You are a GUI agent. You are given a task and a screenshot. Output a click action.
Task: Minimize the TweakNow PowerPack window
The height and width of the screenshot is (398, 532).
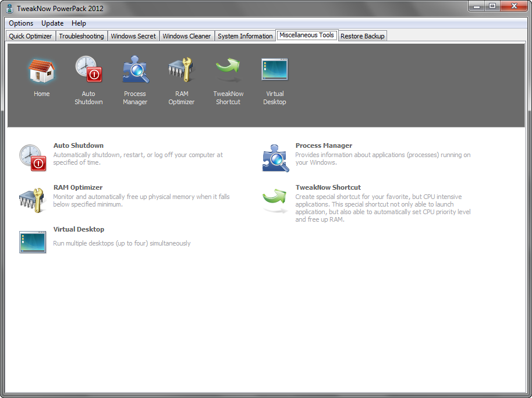477,6
